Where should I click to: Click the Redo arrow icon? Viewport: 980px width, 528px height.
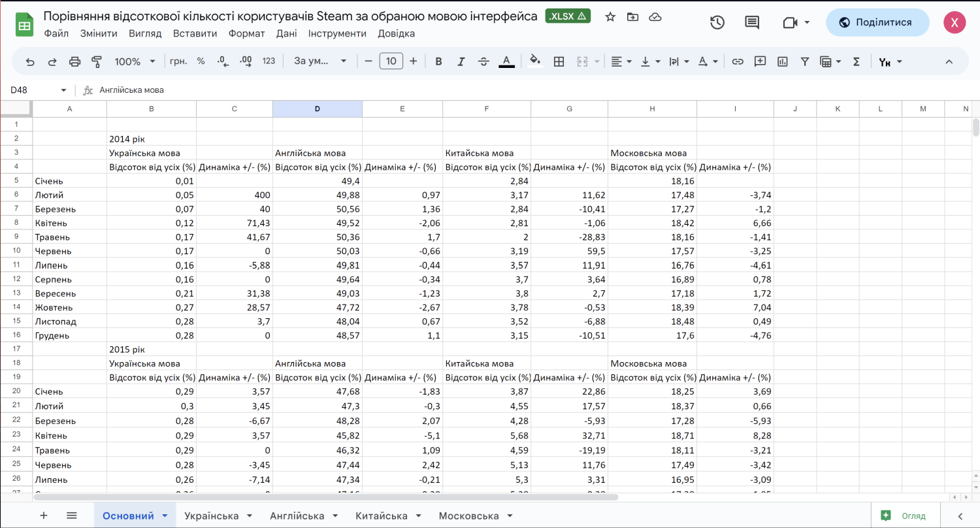[x=52, y=61]
